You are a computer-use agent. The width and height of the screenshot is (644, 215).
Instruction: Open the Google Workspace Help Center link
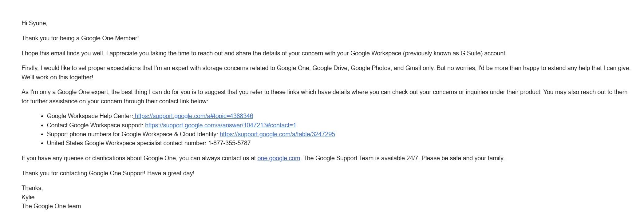(194, 116)
